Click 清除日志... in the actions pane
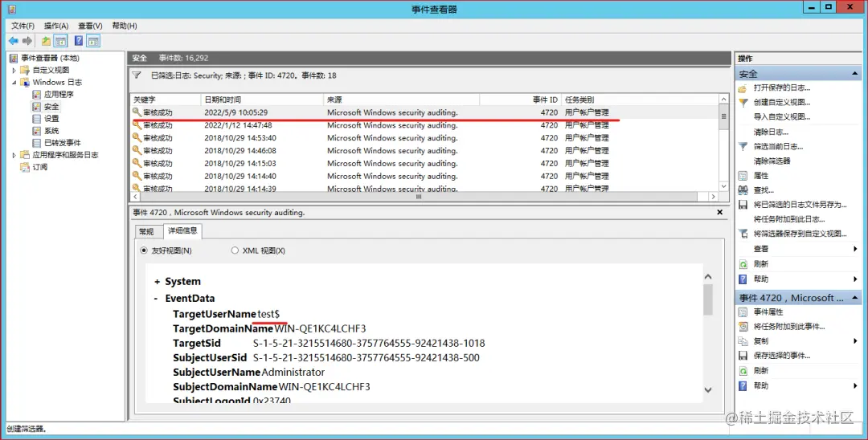 coord(771,132)
